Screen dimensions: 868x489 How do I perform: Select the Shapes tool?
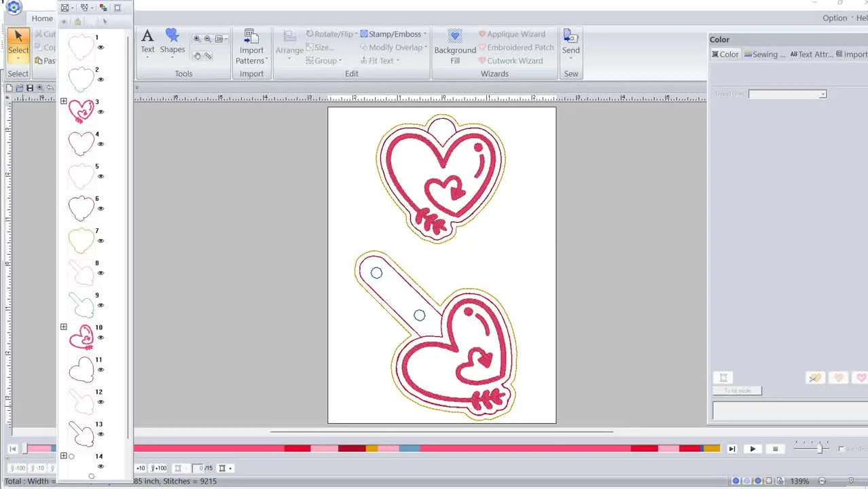click(173, 43)
